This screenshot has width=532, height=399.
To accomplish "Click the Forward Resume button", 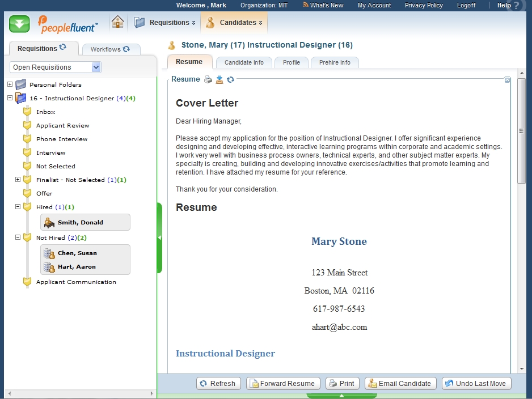I will click(x=283, y=384).
